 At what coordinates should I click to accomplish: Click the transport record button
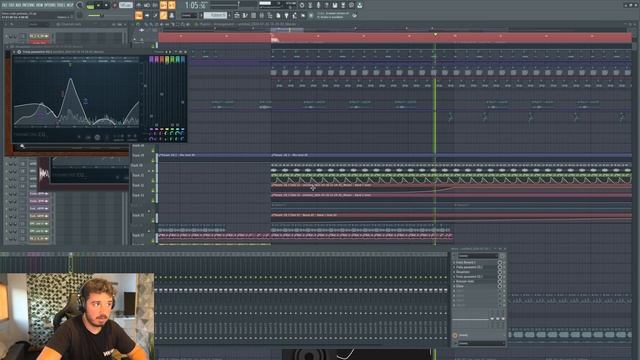coord(114,6)
